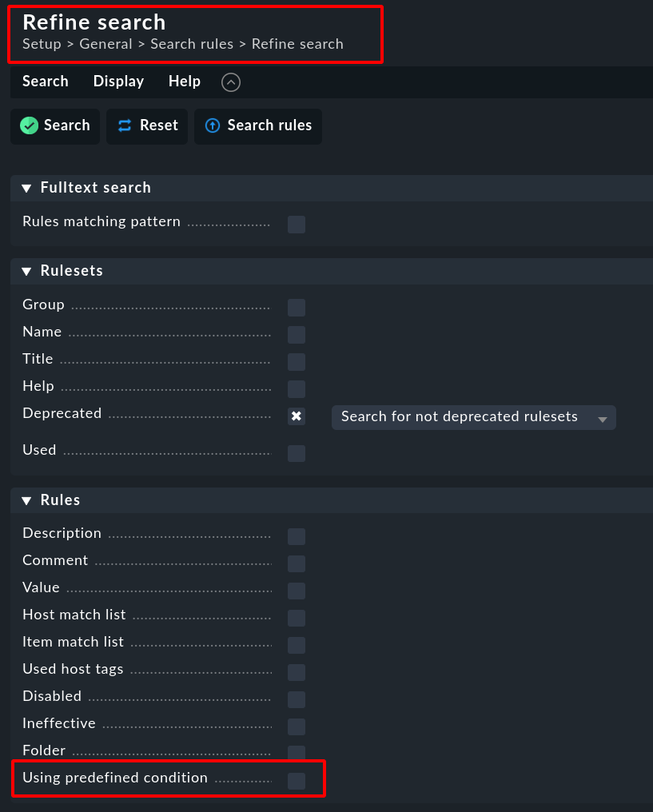Tick the Using predefined condition checkbox
The height and width of the screenshot is (812, 653).
tap(297, 781)
